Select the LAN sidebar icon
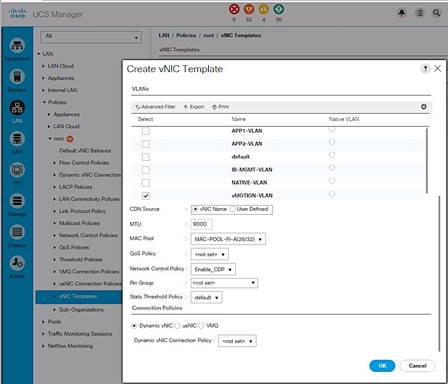Viewport: 448px width, 384px height. (x=17, y=107)
